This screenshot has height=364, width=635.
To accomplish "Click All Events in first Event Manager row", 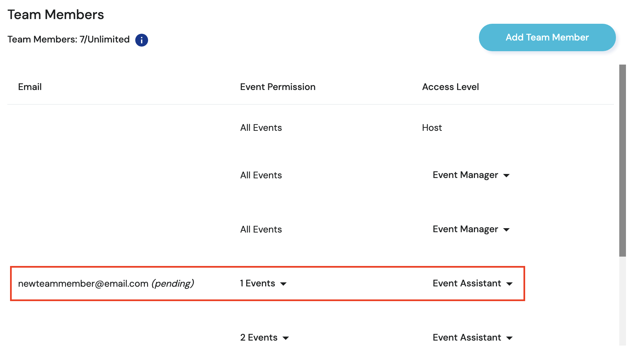I will click(261, 175).
